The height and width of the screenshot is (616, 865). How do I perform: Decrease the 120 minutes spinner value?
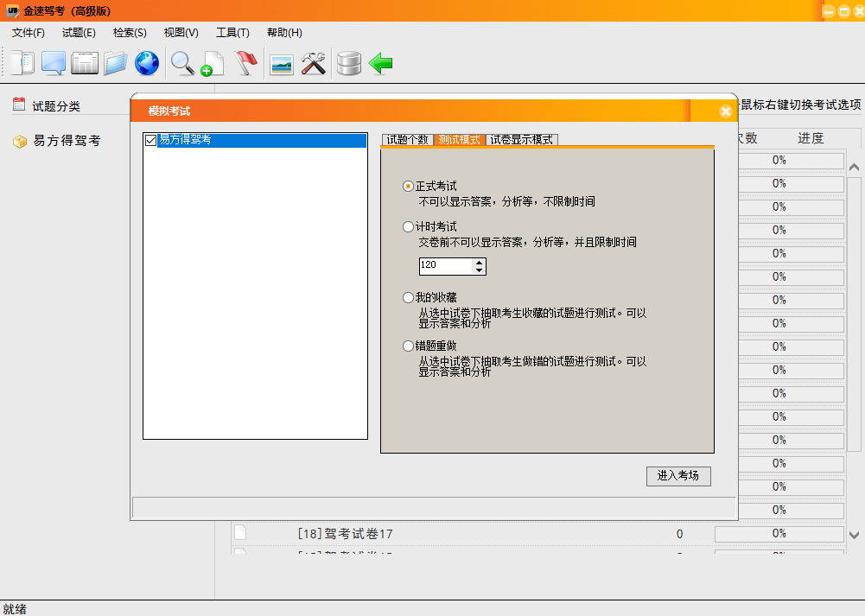point(479,270)
